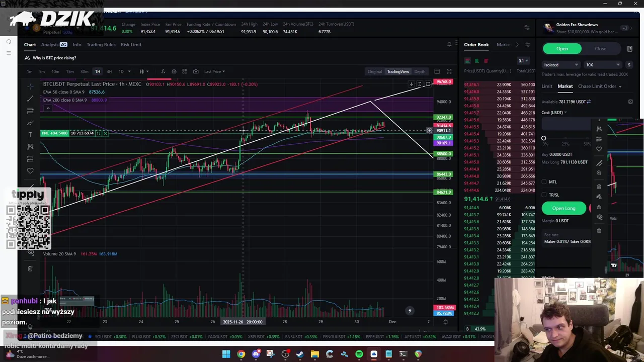Open top bar preferences sliders icon
This screenshot has height=362, width=644.
point(527,28)
